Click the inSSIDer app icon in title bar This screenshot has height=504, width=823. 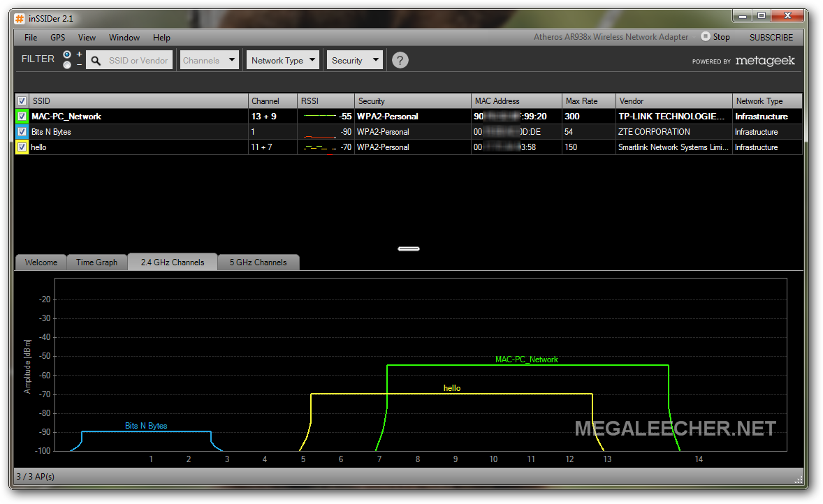20,19
